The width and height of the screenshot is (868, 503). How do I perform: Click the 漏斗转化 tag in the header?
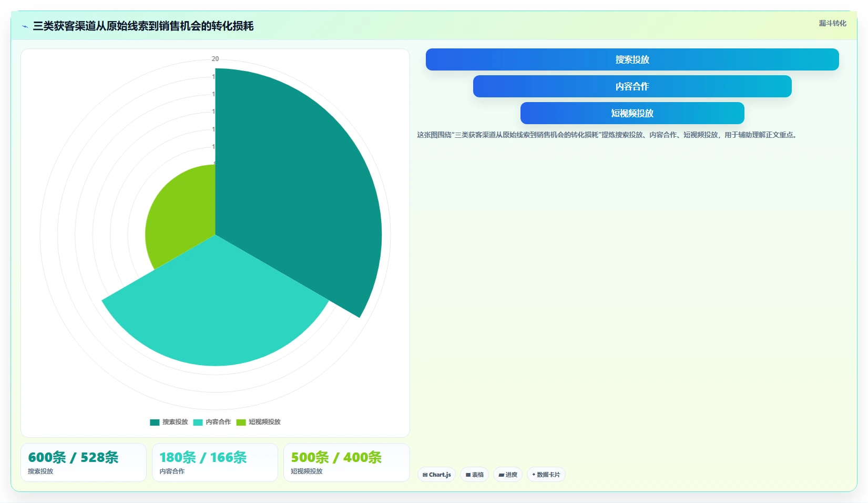(832, 23)
